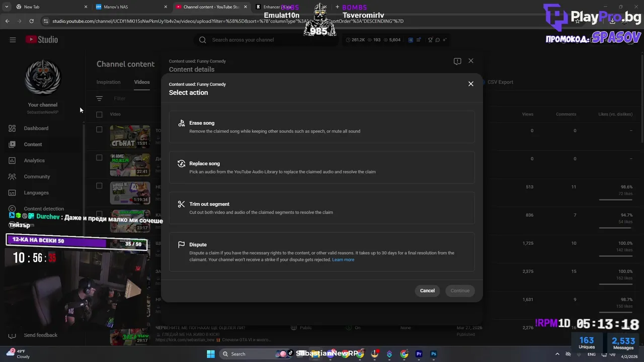Click the Dispute flag icon
Viewport: 644px width, 362px height.
point(181,245)
